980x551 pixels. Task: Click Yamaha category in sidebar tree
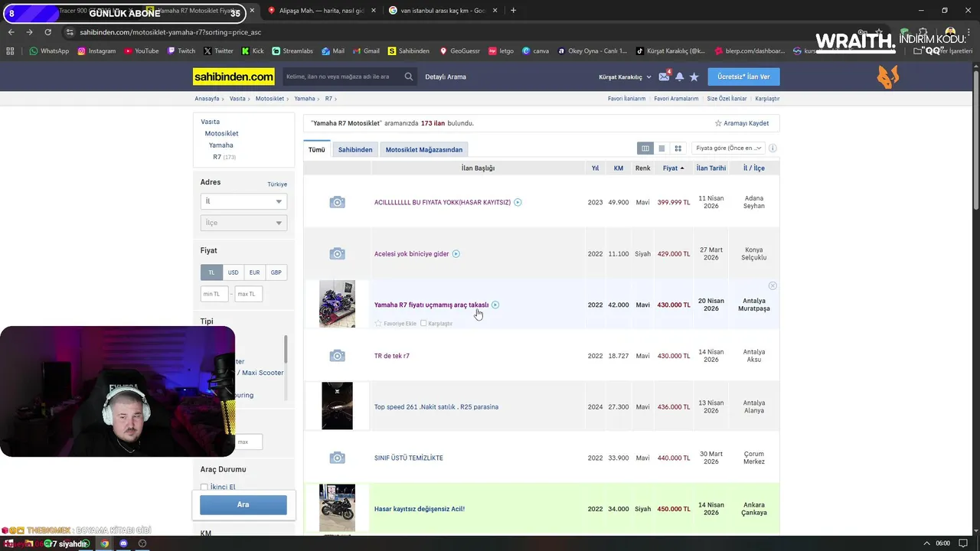(221, 145)
